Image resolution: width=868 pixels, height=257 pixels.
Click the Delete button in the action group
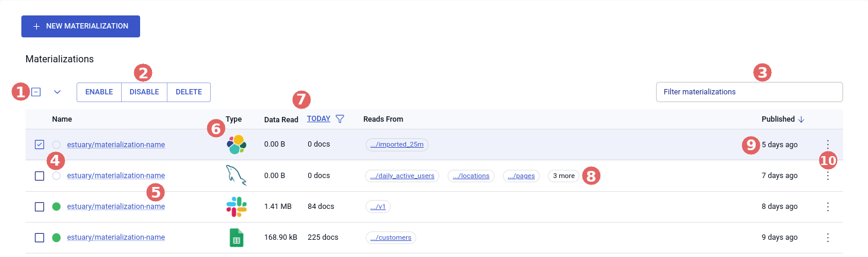189,92
